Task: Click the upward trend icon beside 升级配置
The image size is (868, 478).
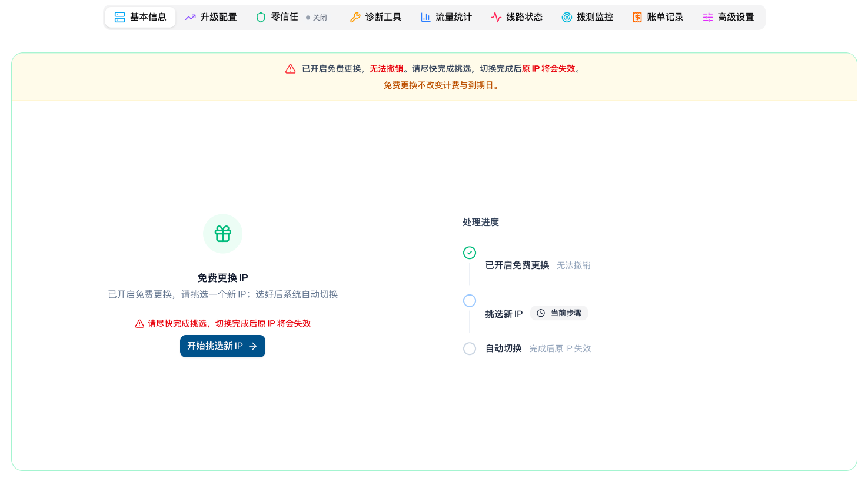Action: tap(190, 17)
